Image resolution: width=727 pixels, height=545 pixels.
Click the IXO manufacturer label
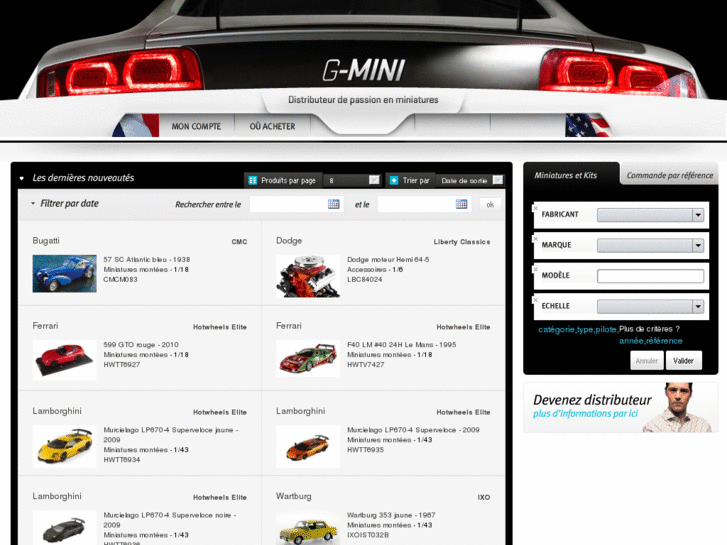[484, 497]
